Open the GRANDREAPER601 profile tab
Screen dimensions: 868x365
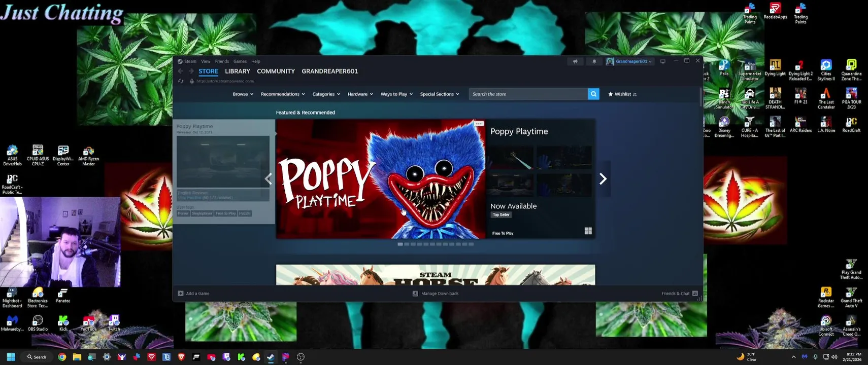pos(330,71)
